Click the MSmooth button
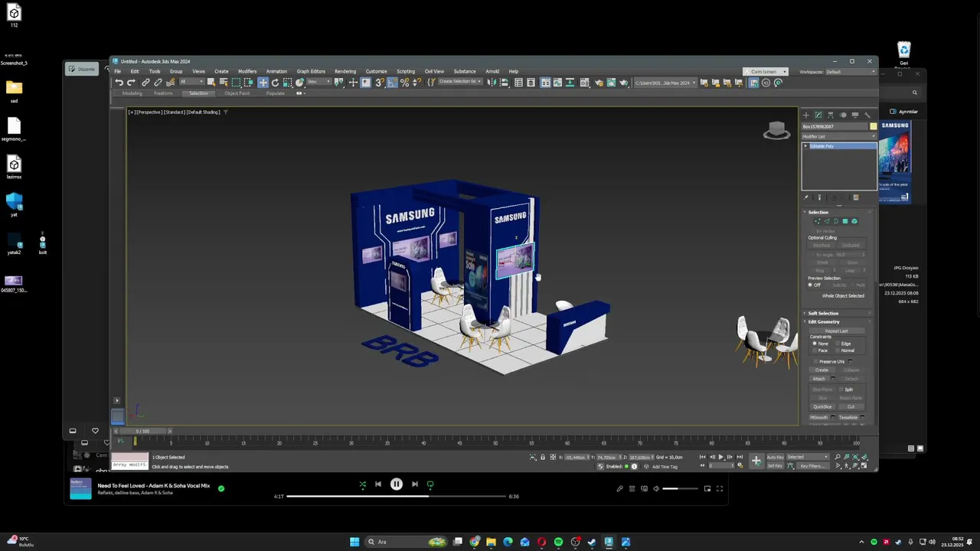The image size is (980, 551). click(820, 417)
